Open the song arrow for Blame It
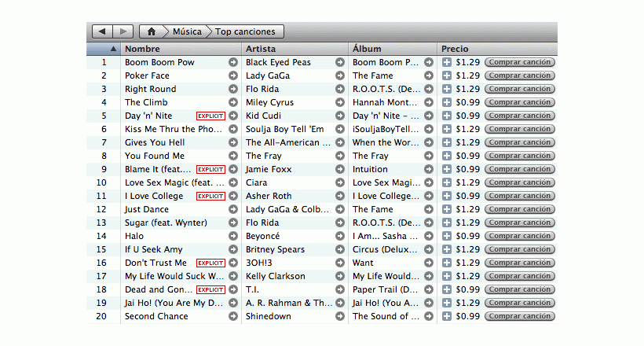Image resolution: width=644 pixels, height=346 pixels. 233,169
